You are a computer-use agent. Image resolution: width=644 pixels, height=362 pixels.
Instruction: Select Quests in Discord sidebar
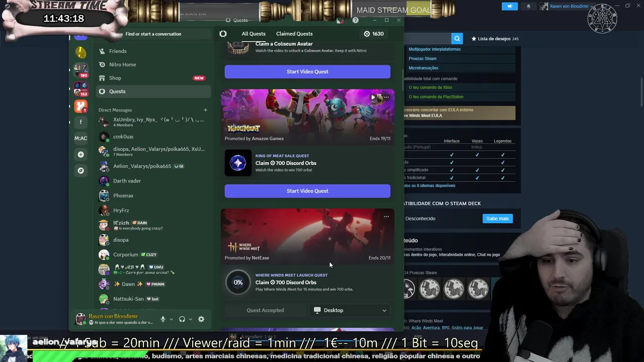point(153,92)
